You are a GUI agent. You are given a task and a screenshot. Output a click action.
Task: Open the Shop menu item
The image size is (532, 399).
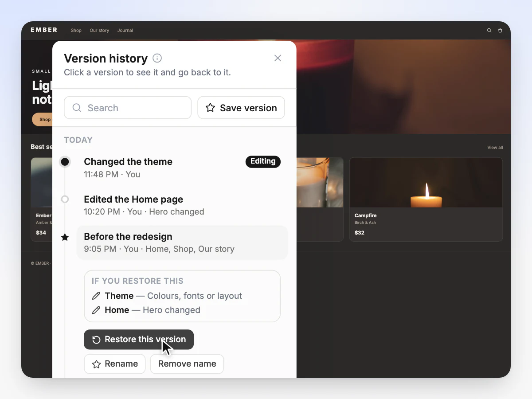(76, 31)
